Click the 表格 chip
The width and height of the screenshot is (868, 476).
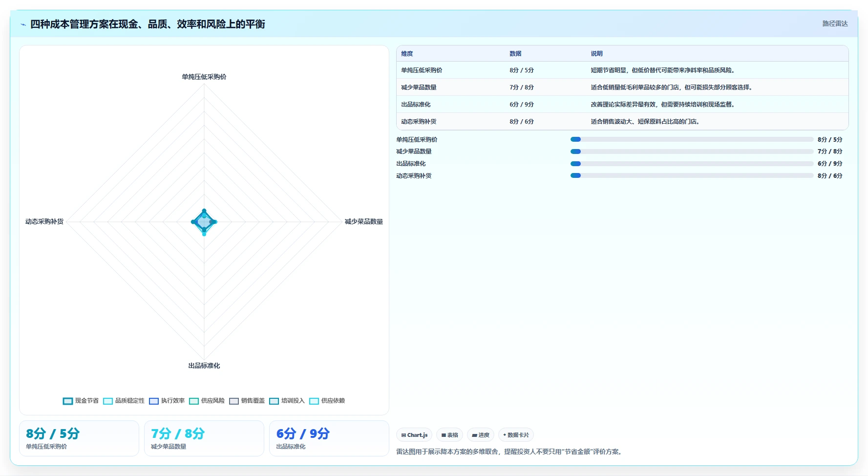[x=449, y=435]
